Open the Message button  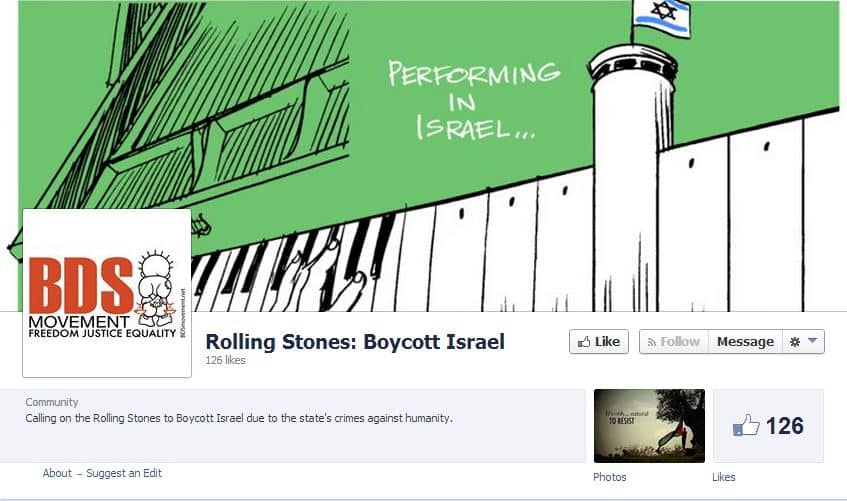[x=745, y=342]
